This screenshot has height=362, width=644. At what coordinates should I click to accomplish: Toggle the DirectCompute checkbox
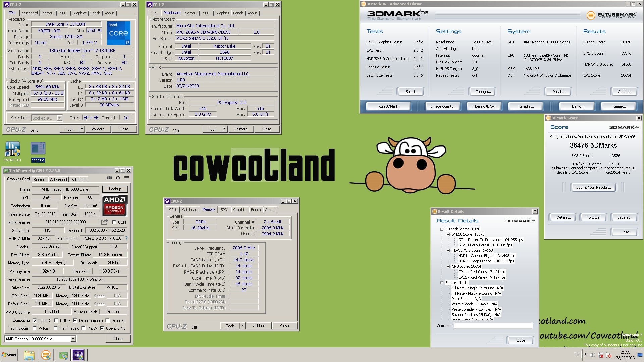tap(75, 320)
